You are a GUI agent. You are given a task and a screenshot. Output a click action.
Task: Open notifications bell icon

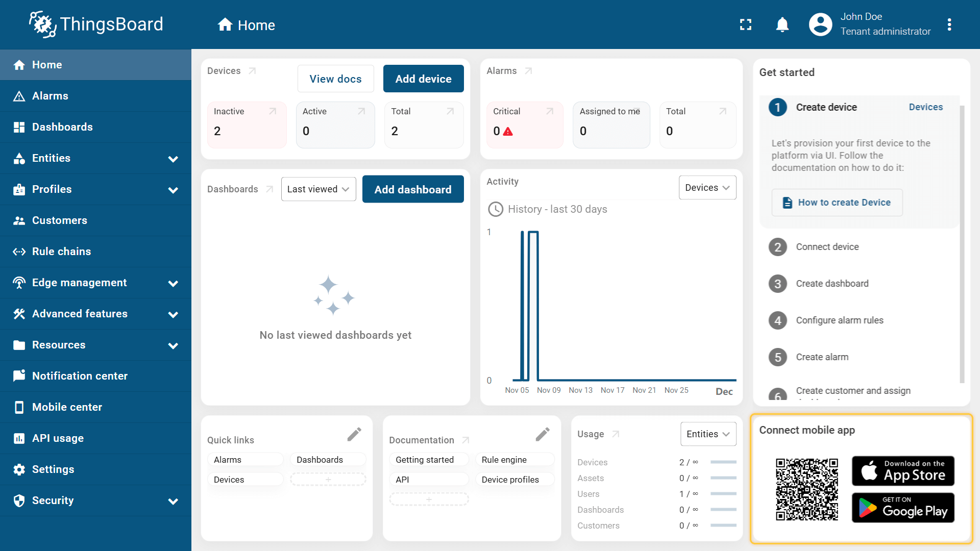pyautogui.click(x=782, y=24)
